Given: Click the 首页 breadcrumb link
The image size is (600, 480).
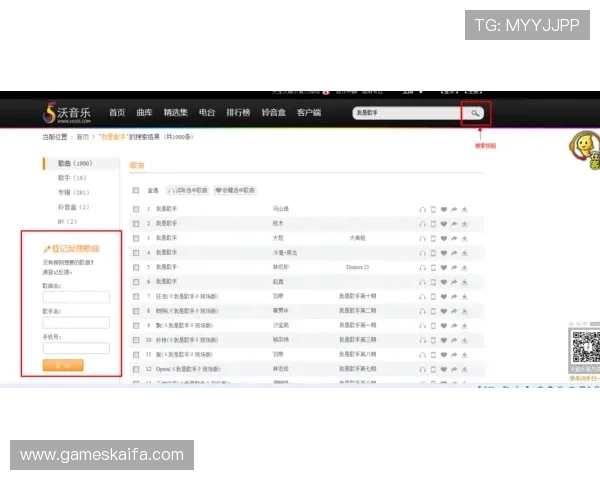Looking at the screenshot, I should [x=83, y=137].
